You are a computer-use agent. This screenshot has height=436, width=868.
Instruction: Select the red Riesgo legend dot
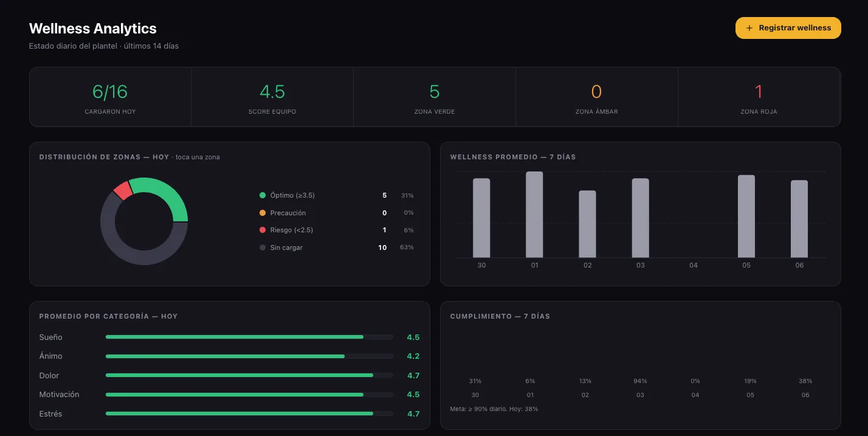[263, 230]
